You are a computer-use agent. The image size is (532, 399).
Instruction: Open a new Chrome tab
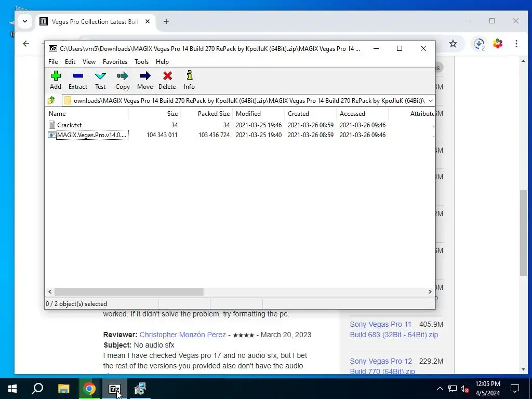(x=166, y=21)
